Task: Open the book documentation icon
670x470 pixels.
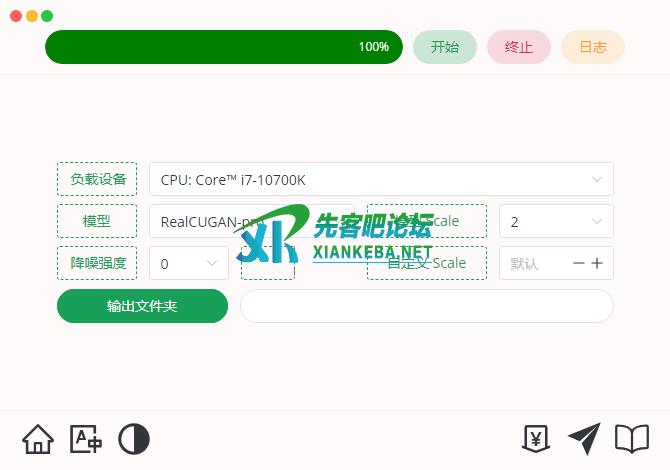Action: [632, 439]
